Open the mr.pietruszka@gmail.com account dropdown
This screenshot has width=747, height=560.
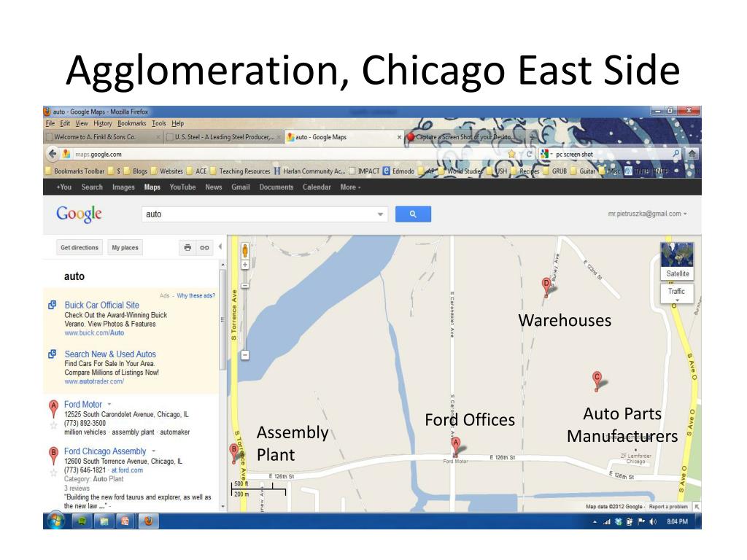click(x=647, y=214)
